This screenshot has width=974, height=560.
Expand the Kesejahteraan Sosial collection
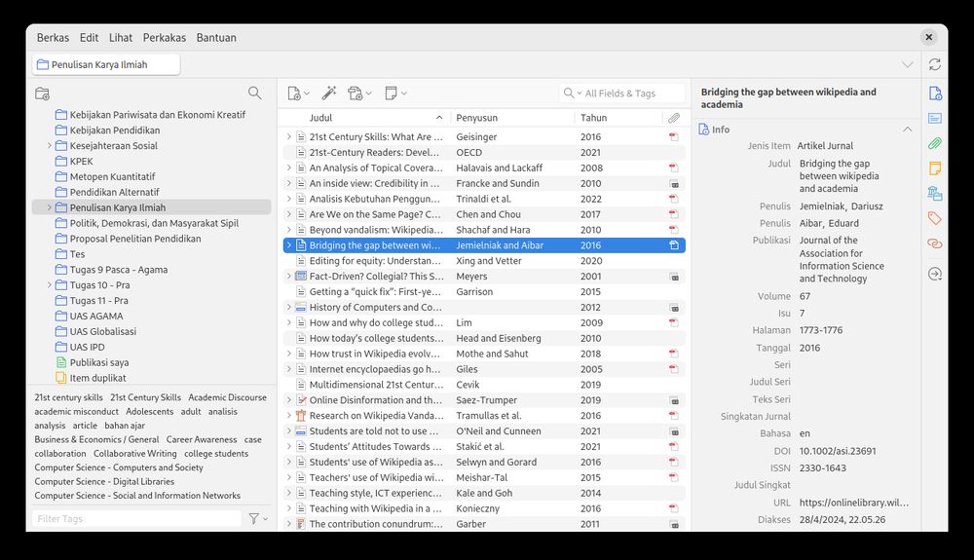point(49,145)
